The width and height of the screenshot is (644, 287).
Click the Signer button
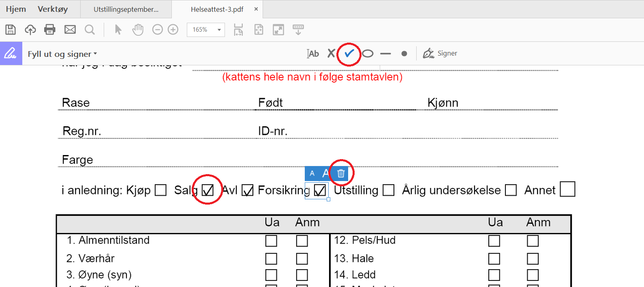point(440,53)
